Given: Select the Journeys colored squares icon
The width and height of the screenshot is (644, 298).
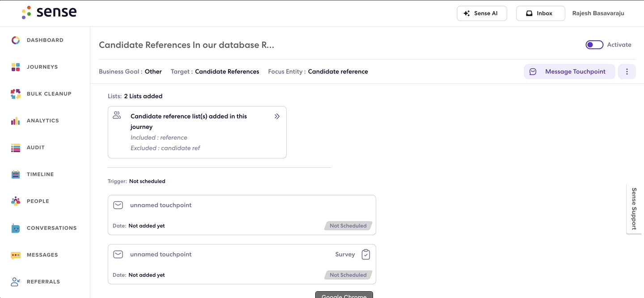Looking at the screenshot, I should pos(16,67).
